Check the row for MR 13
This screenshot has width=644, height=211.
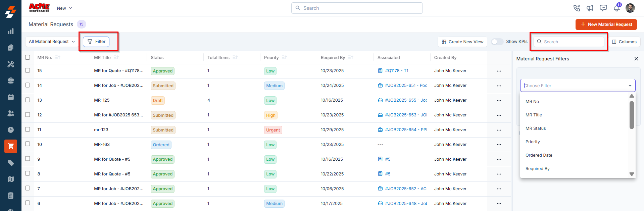(x=28, y=100)
